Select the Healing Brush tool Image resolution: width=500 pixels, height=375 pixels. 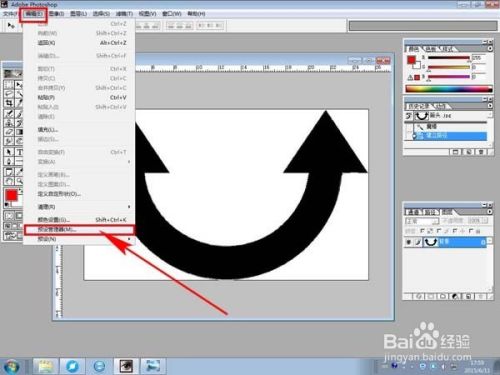click(x=9, y=114)
